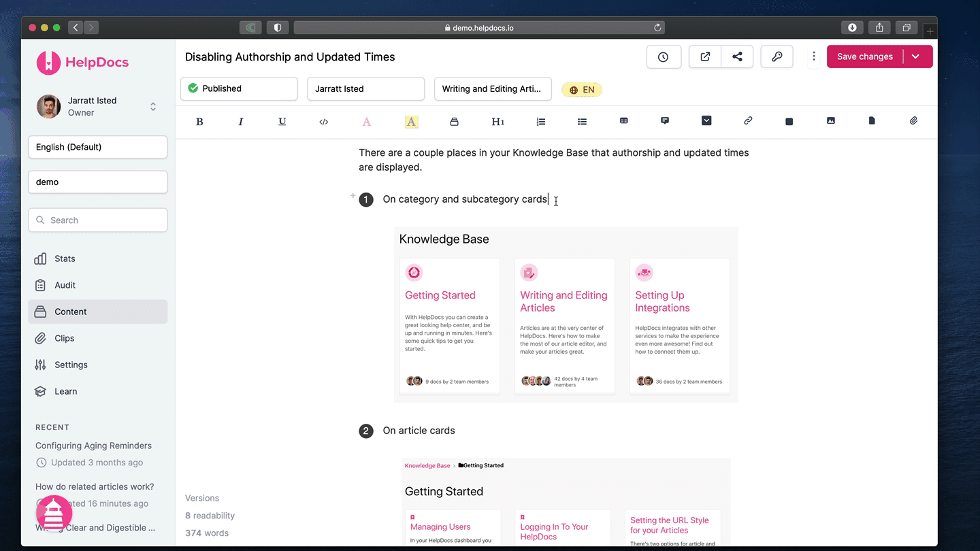Open Learn in sidebar

tap(98, 391)
